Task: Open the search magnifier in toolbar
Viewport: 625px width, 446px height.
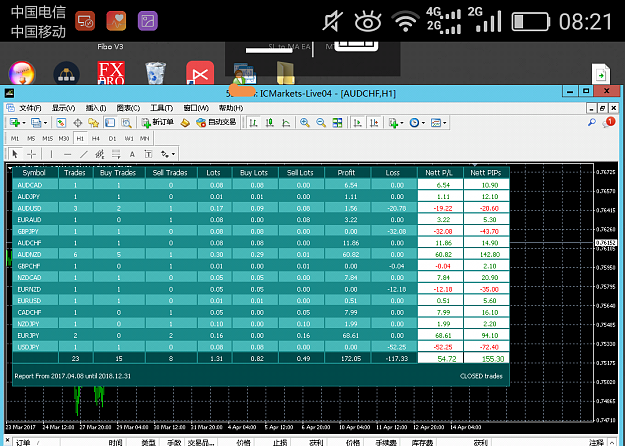Action: 592,122
